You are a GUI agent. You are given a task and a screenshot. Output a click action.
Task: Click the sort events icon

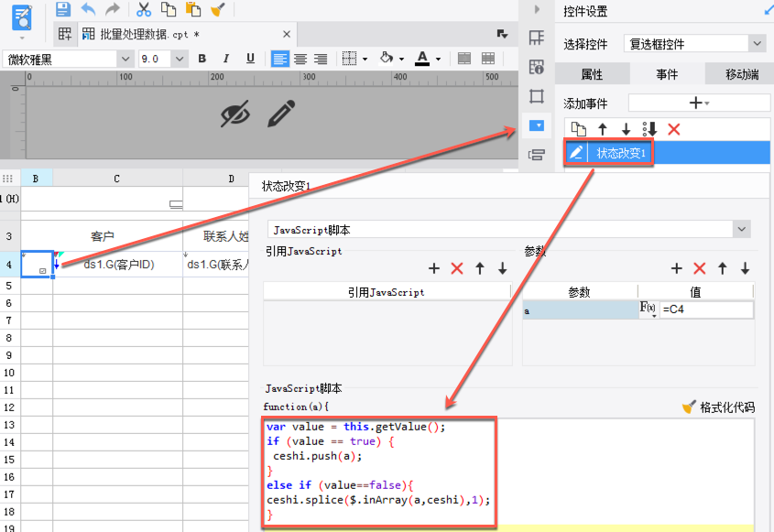(x=649, y=129)
